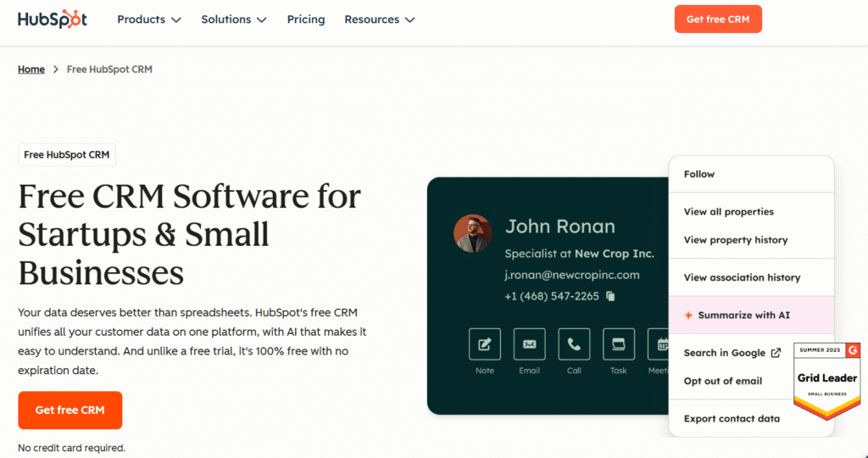Go to Home breadcrumb link

[31, 70]
